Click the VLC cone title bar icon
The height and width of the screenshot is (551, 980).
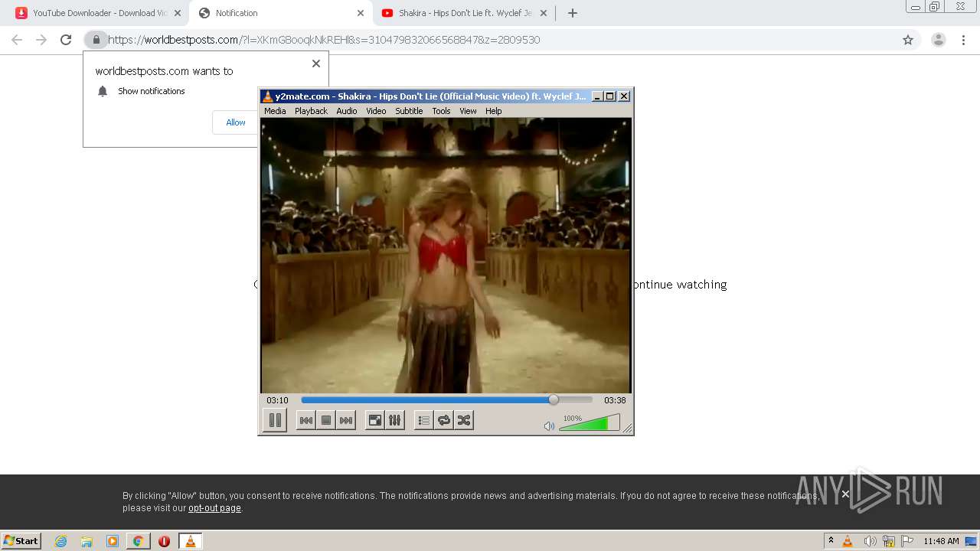[267, 96]
